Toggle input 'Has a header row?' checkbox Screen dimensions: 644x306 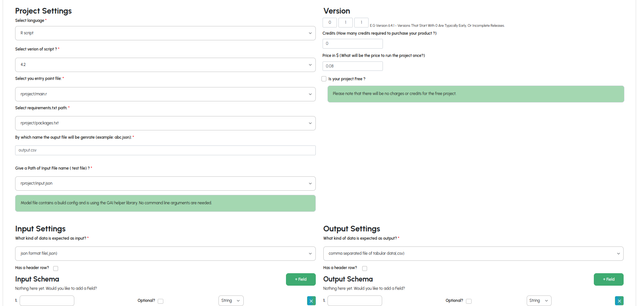point(56,268)
